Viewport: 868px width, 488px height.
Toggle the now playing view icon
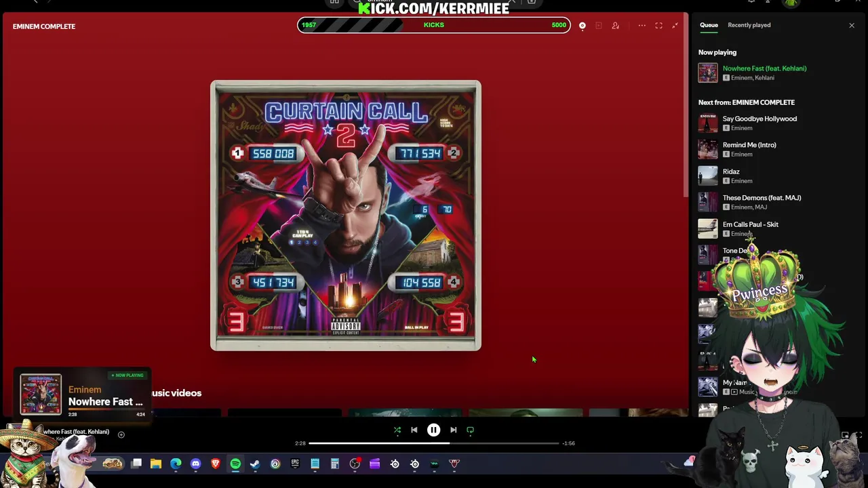pyautogui.click(x=582, y=26)
